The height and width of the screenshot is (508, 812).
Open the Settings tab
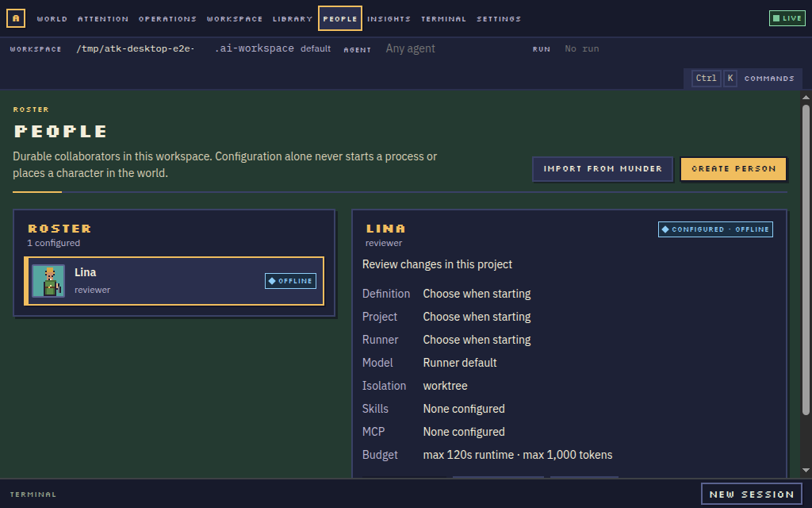(499, 19)
